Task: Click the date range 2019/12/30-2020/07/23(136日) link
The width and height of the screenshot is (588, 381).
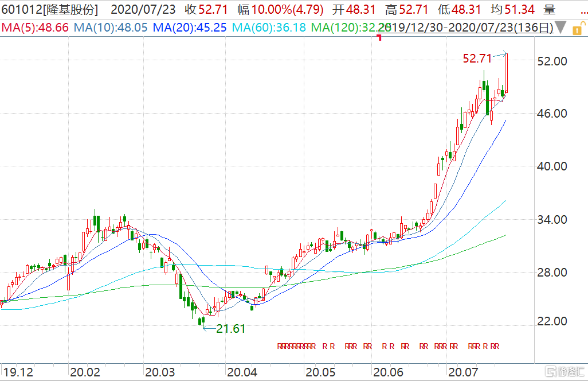Action: (x=467, y=28)
